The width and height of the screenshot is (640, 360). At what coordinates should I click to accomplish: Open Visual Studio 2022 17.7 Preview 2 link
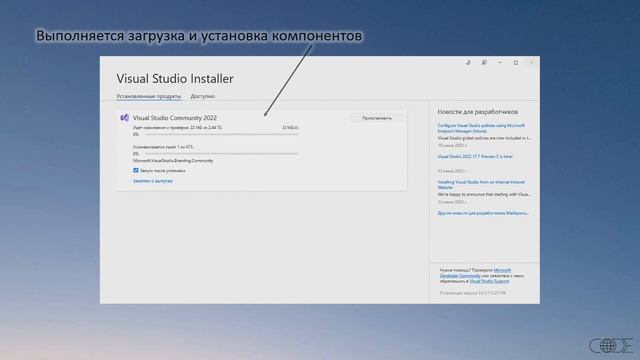tap(475, 156)
